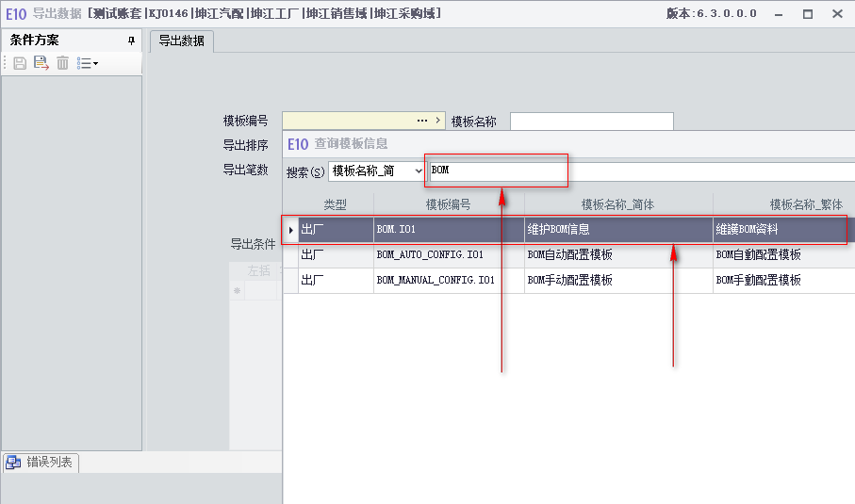The image size is (855, 504).
Task: Click the save-as scheme icon with red arrow
Action: [41, 63]
